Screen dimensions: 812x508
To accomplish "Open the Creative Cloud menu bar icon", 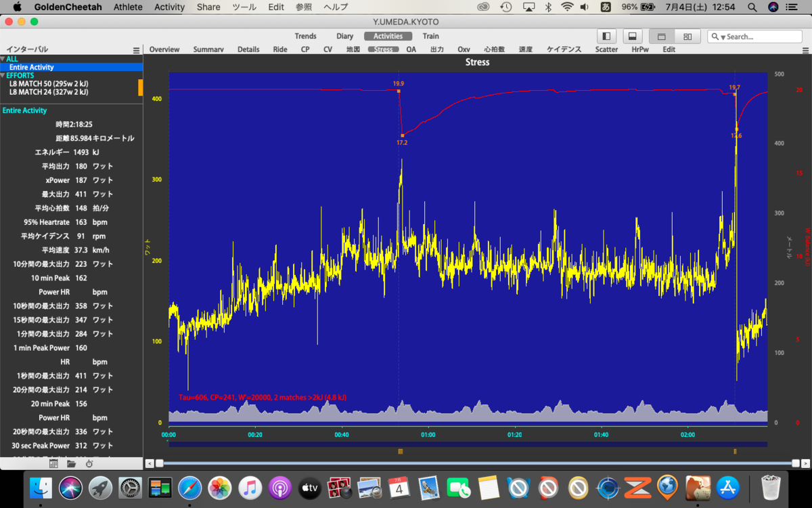I will point(483,7).
